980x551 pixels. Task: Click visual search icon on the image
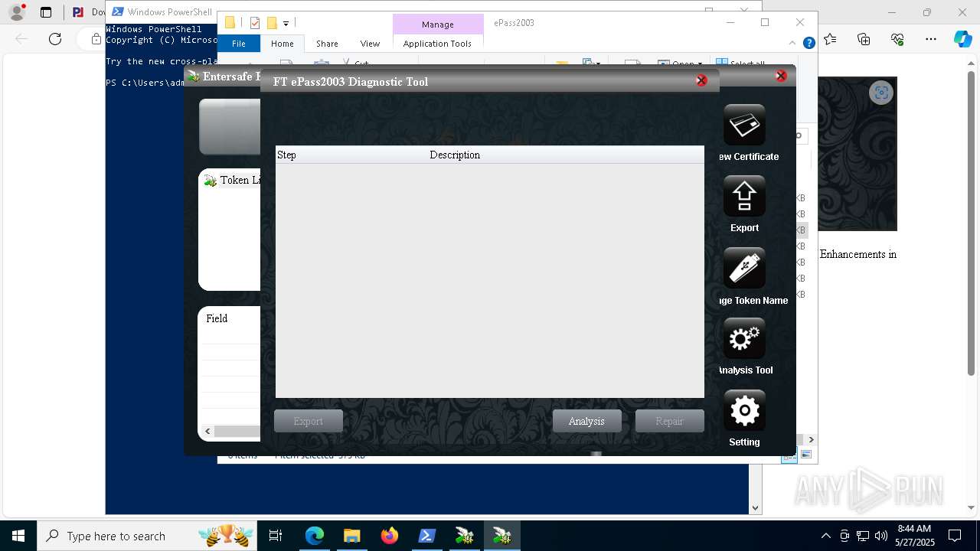coord(881,93)
